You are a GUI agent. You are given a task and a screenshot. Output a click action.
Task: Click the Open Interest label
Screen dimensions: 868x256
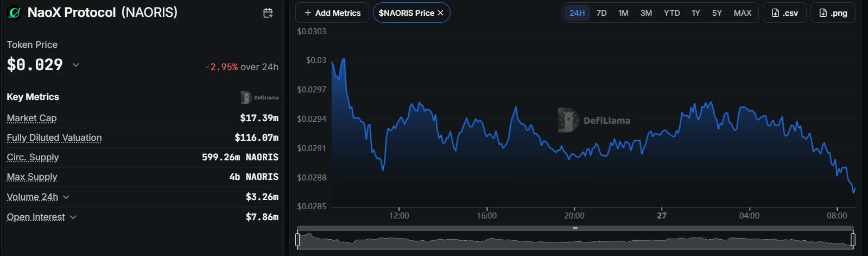pos(36,217)
